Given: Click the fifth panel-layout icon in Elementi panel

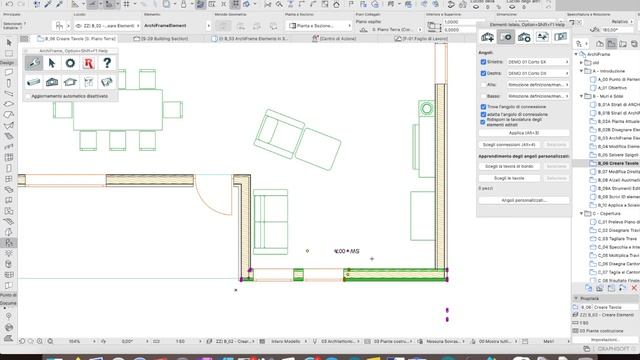Looking at the screenshot, I should [x=561, y=37].
